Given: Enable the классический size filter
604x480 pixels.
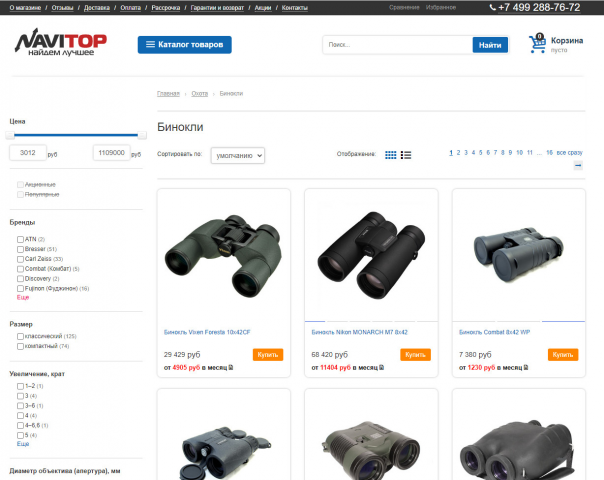Looking at the screenshot, I should 20,336.
